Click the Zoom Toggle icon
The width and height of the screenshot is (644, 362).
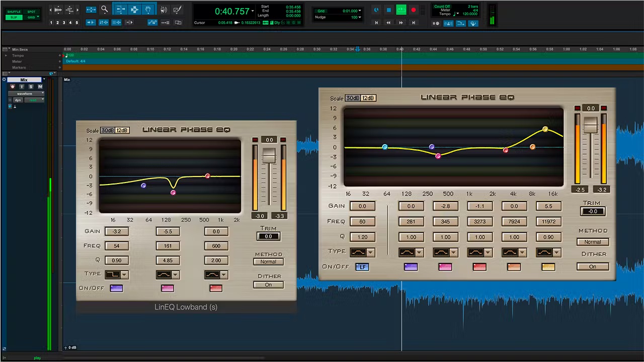tap(91, 10)
